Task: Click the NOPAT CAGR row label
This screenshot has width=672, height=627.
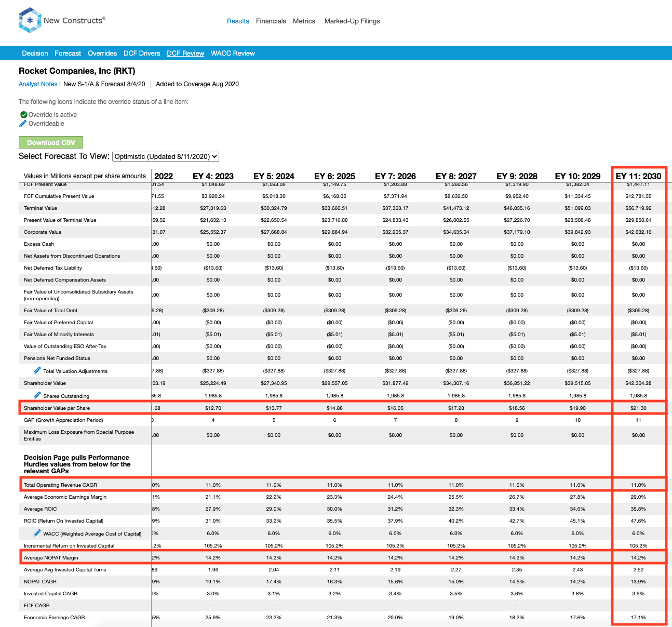Action: 40,582
